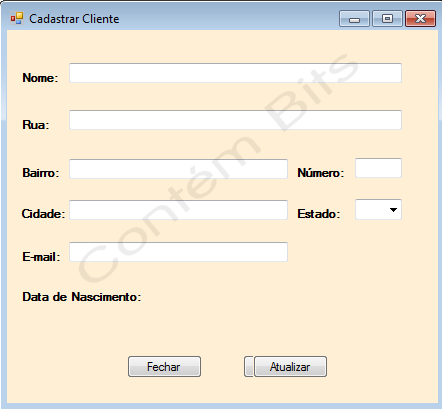Maximize the Cadastrar Cliente window
This screenshot has width=442, height=409.
387,18
